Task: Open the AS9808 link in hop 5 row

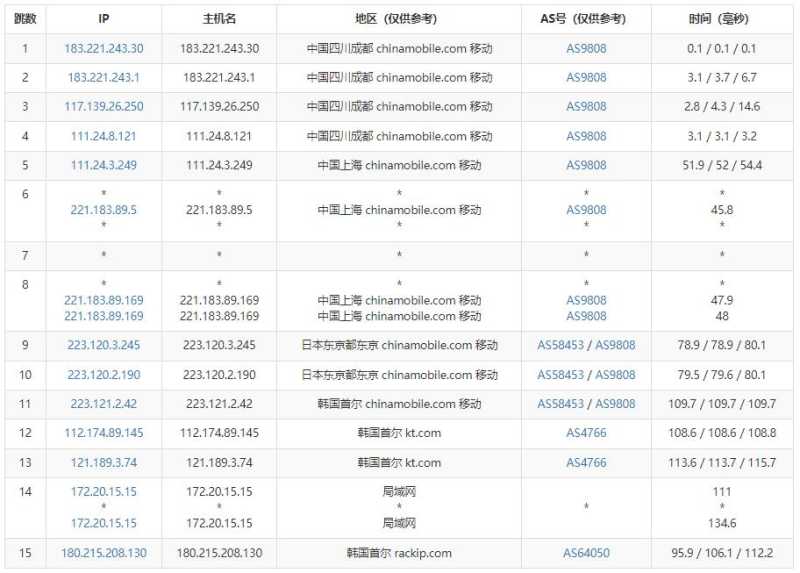Action: pyautogui.click(x=586, y=165)
